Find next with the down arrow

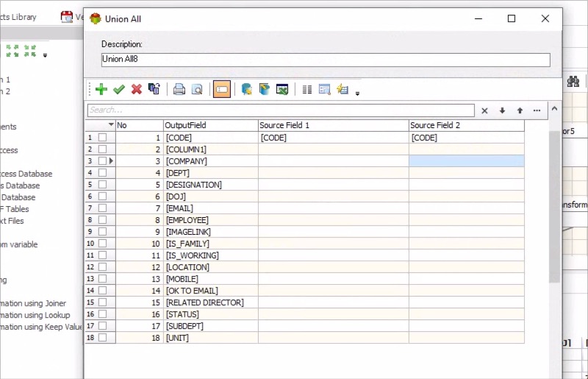(502, 110)
